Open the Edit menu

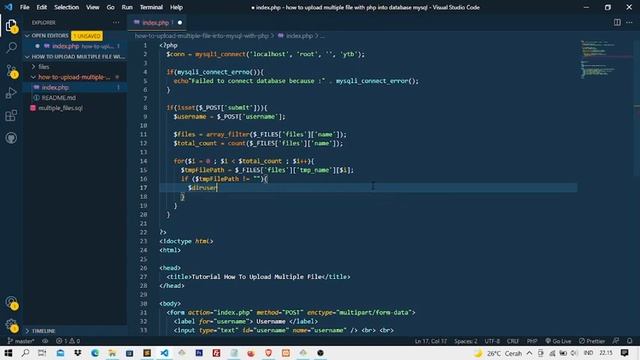tap(42, 7)
